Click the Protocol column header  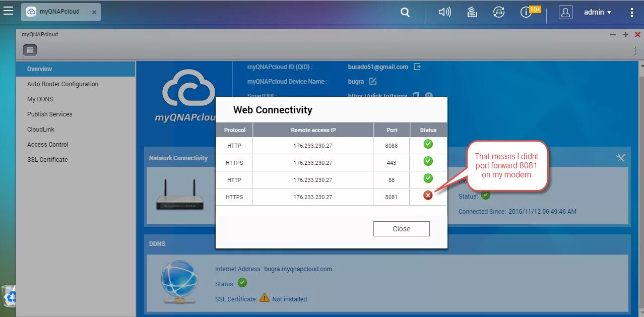click(x=234, y=130)
